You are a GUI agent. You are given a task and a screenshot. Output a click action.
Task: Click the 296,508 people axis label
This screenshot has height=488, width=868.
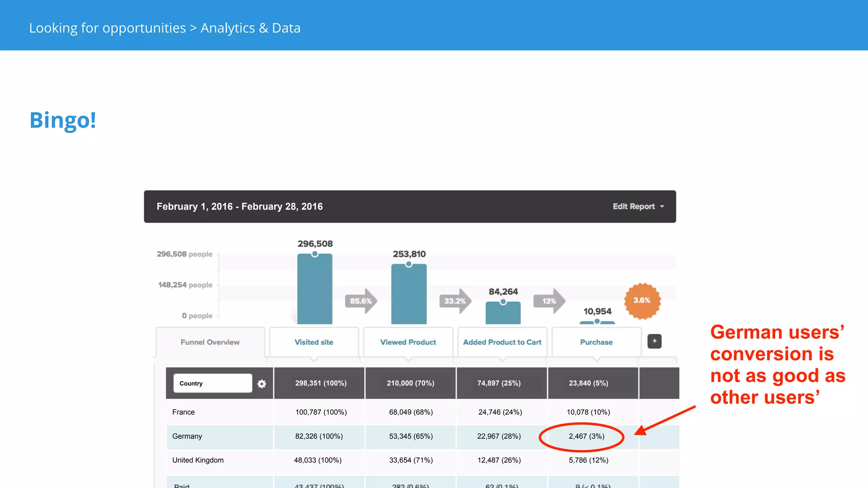click(x=184, y=254)
